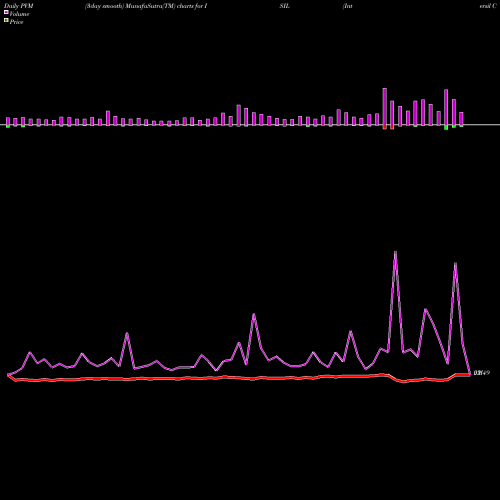Click the "(3day smooth) MunafaSutra(TM) charts for I" heading
Image resolution: width=500 pixels, height=500 pixels.
[146, 6]
